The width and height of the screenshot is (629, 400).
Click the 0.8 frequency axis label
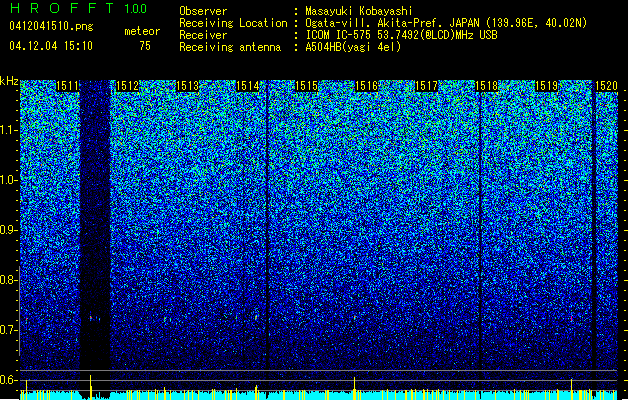tap(9, 280)
